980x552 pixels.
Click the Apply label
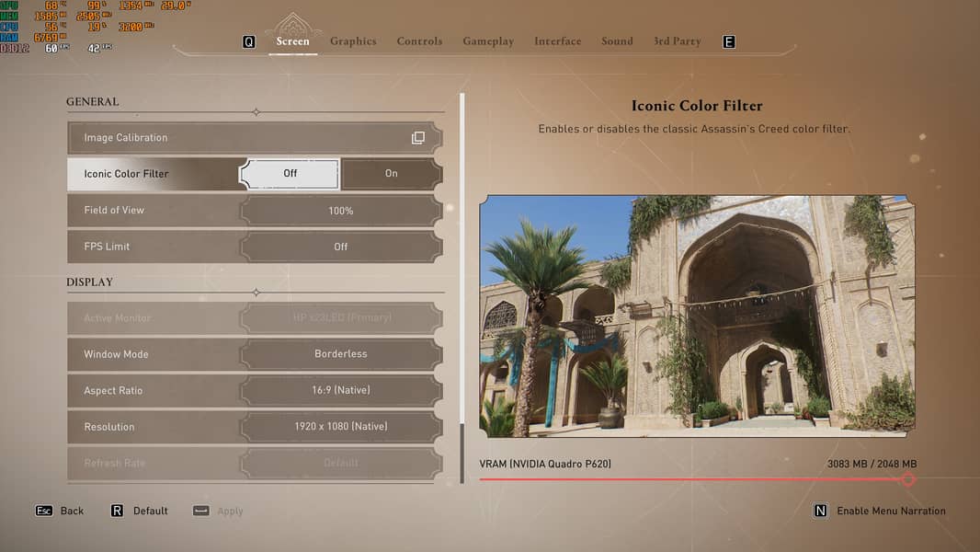pyautogui.click(x=230, y=512)
